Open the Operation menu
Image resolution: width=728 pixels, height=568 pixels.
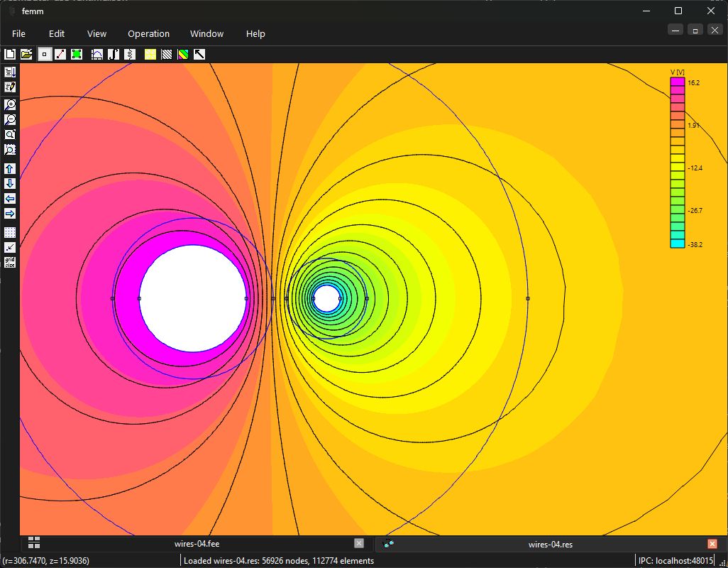(x=148, y=33)
